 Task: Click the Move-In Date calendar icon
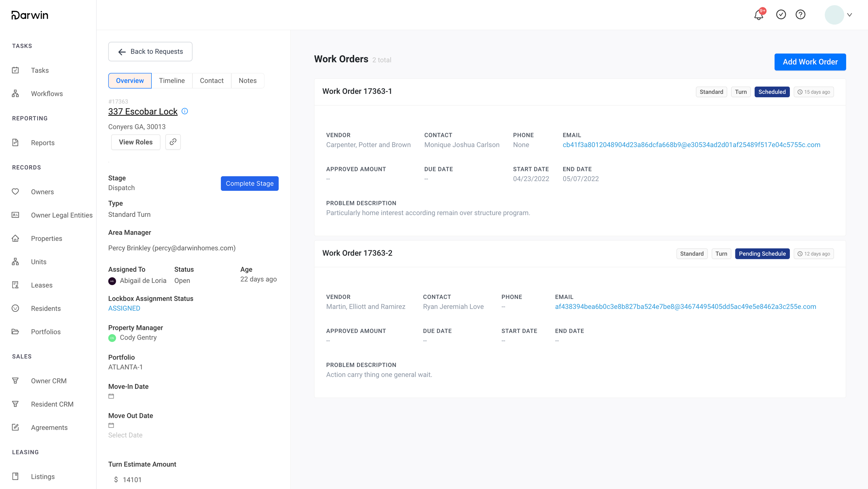point(111,396)
